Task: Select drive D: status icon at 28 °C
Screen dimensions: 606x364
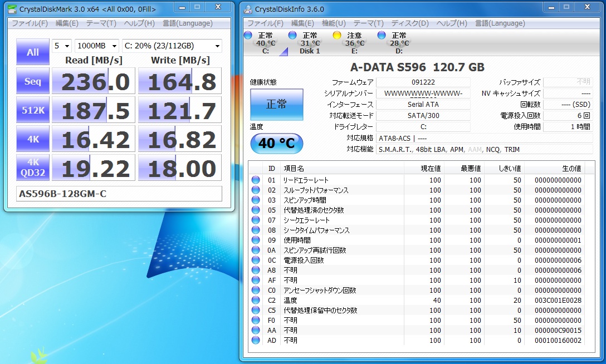Action: click(382, 36)
